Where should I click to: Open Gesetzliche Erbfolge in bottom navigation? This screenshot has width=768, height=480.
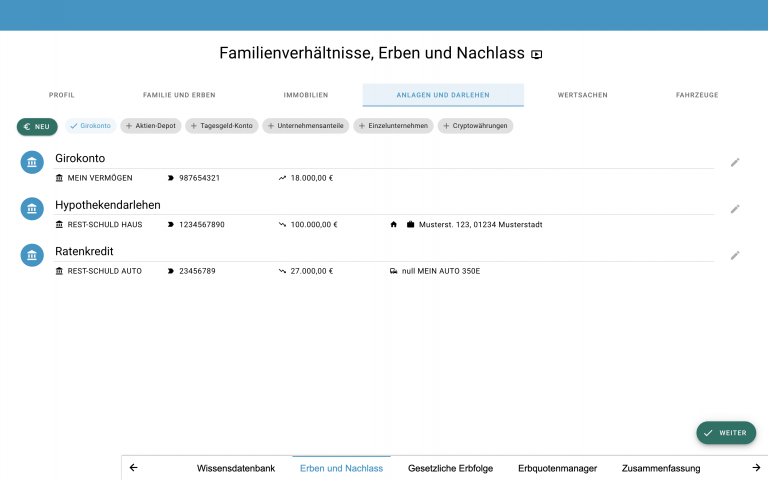point(451,468)
